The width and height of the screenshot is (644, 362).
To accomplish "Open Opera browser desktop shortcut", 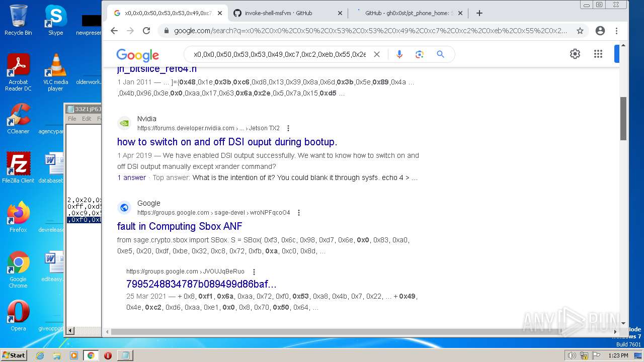I will pos(18,316).
